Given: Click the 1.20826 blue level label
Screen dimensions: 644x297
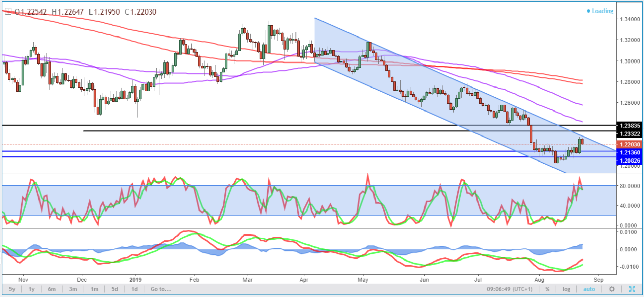Looking at the screenshot, I should pyautogui.click(x=629, y=160).
